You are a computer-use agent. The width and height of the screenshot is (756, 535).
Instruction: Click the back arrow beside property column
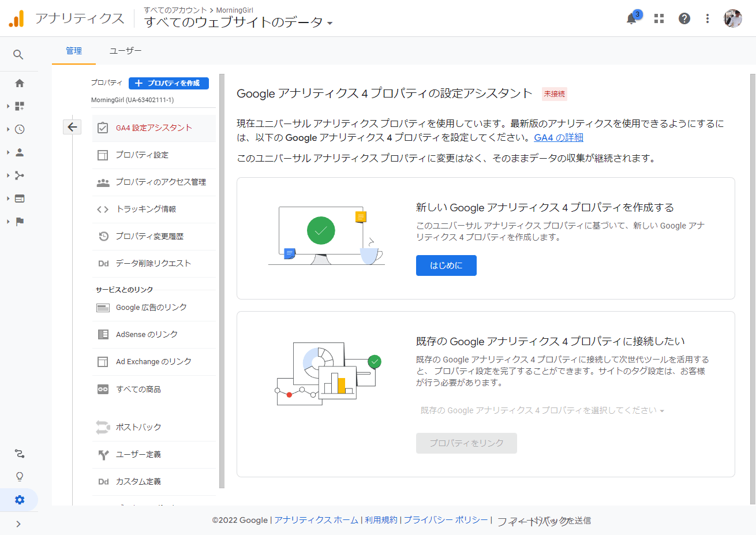[x=72, y=127]
